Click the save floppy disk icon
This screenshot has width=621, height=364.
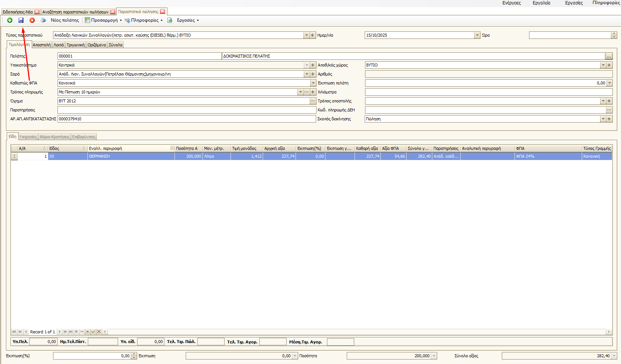point(21,20)
